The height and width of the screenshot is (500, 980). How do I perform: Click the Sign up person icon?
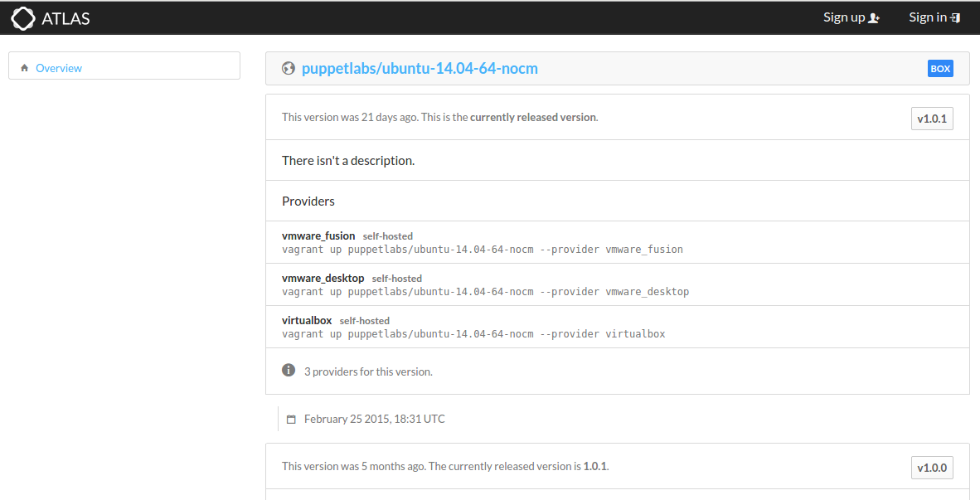(873, 18)
